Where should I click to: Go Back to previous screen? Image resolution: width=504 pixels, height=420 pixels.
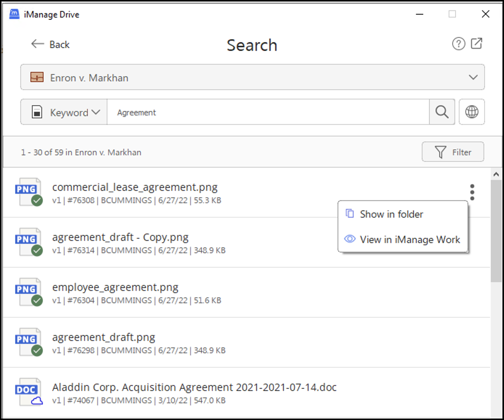click(x=50, y=45)
